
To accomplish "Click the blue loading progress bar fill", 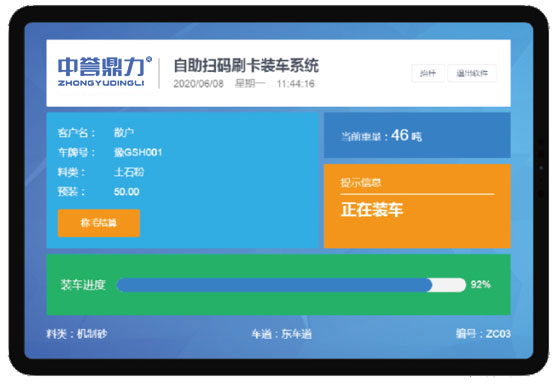I will 274,285.
